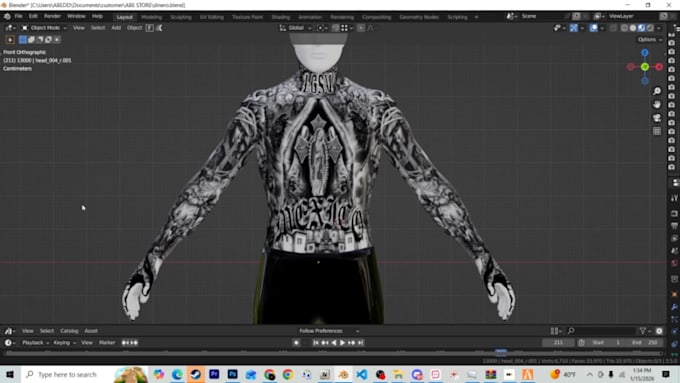Screen dimensions: 680x383
Task: Open the File menu
Action: click(x=19, y=16)
